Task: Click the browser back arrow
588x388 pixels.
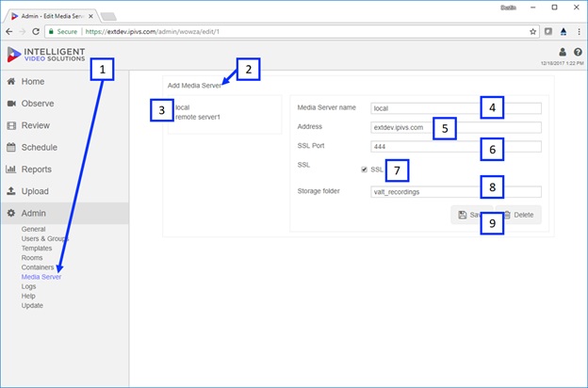Action: (x=9, y=32)
